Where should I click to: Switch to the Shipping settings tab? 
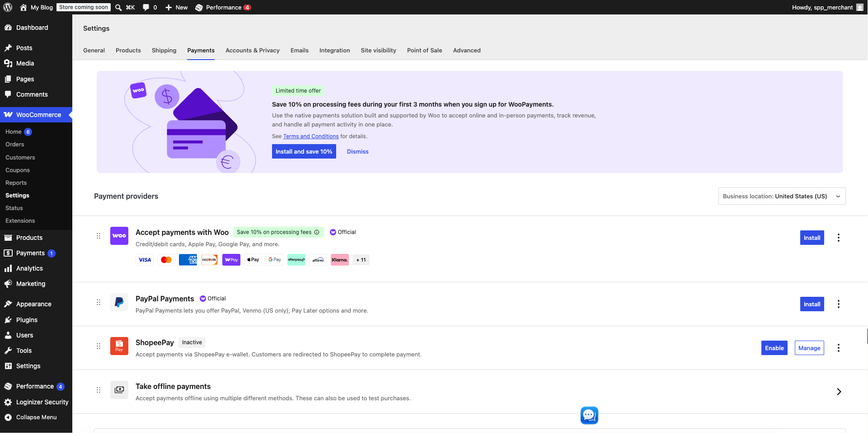click(164, 50)
